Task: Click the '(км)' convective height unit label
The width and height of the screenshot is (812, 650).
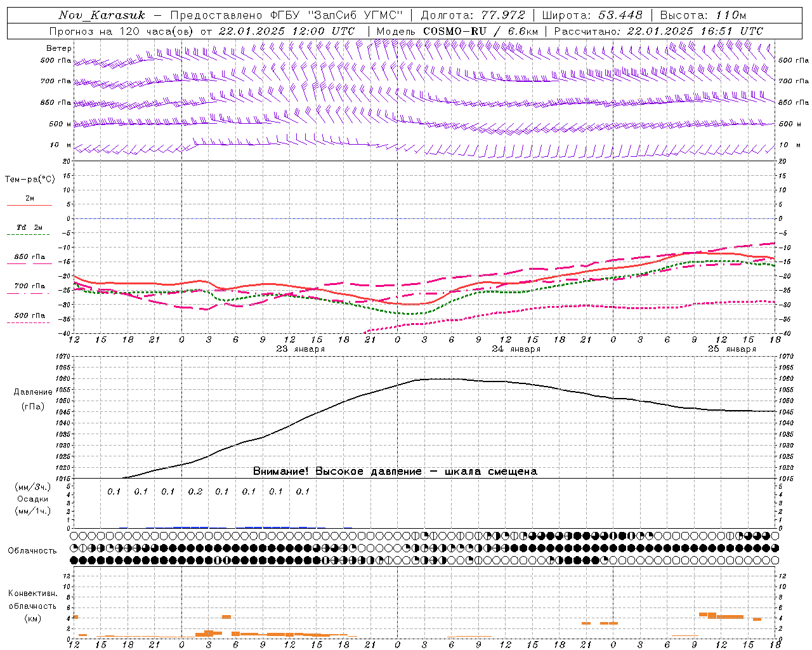Action: (33, 618)
